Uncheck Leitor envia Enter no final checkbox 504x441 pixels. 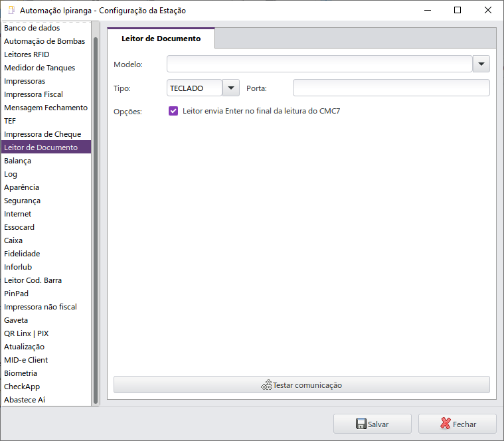point(173,111)
